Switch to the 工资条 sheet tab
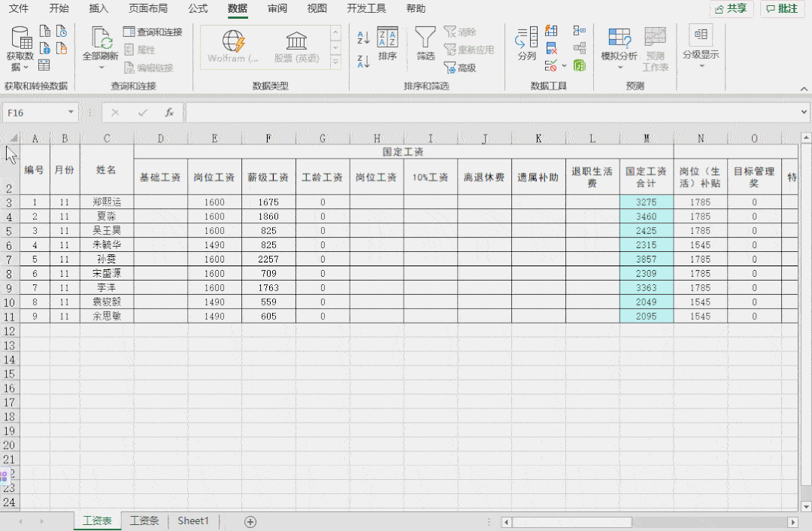Screen dimensions: 812x531 tap(144, 520)
